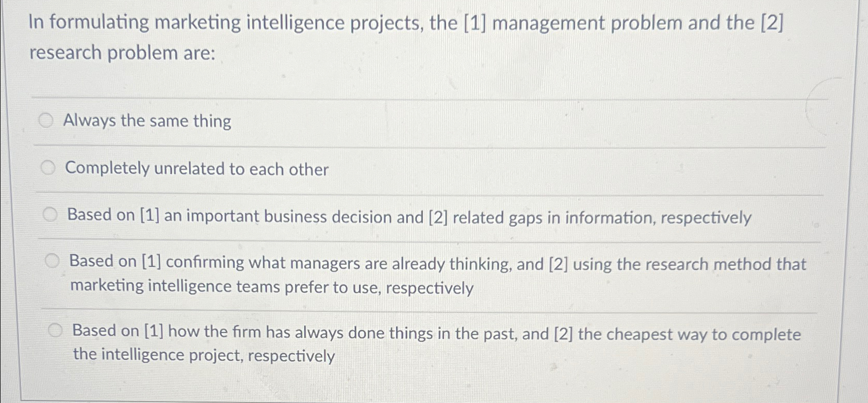Click the phrase 'intelligence project' in the last answer

170,356
